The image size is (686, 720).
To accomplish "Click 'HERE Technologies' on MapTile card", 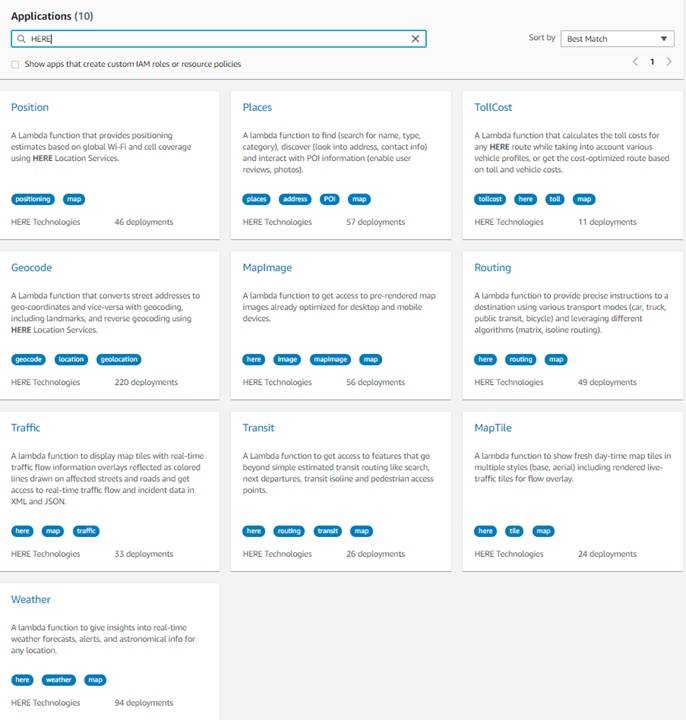I will (x=509, y=554).
